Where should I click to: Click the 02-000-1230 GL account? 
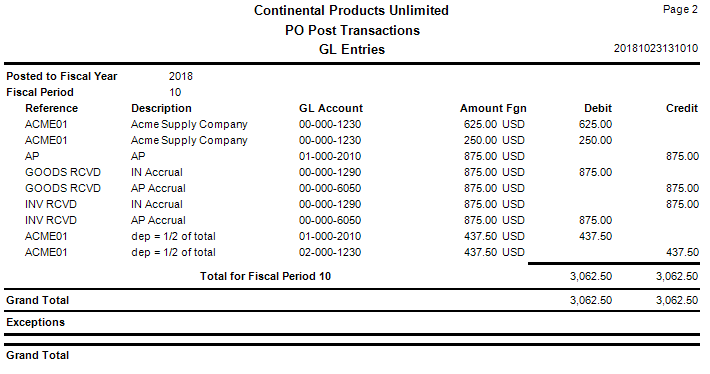pyautogui.click(x=330, y=252)
